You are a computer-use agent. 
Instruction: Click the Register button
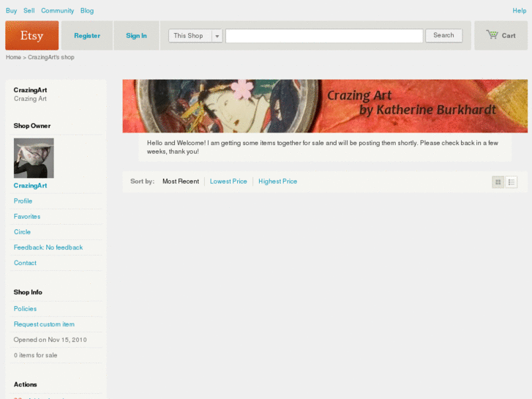pyautogui.click(x=87, y=36)
